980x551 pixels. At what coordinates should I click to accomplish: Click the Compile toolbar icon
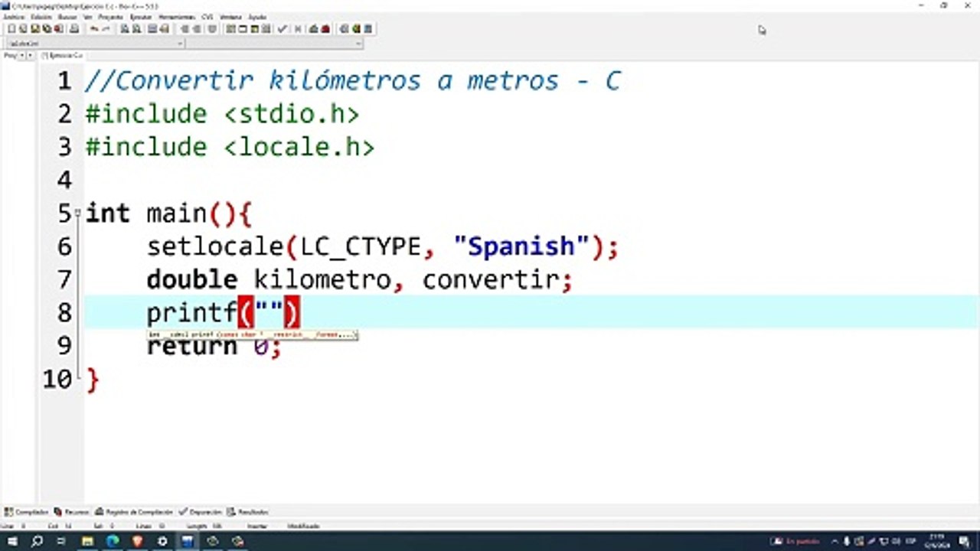pyautogui.click(x=230, y=28)
